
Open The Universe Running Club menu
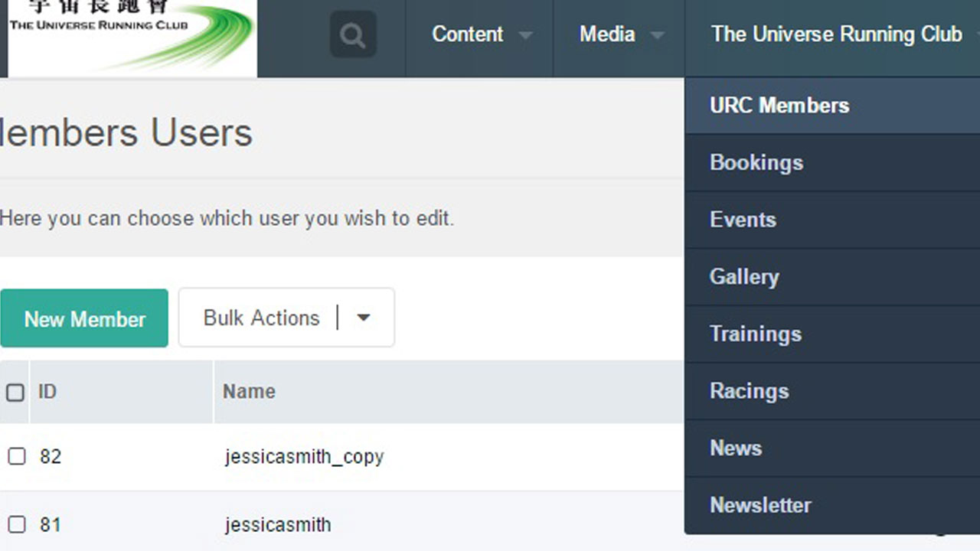click(836, 34)
